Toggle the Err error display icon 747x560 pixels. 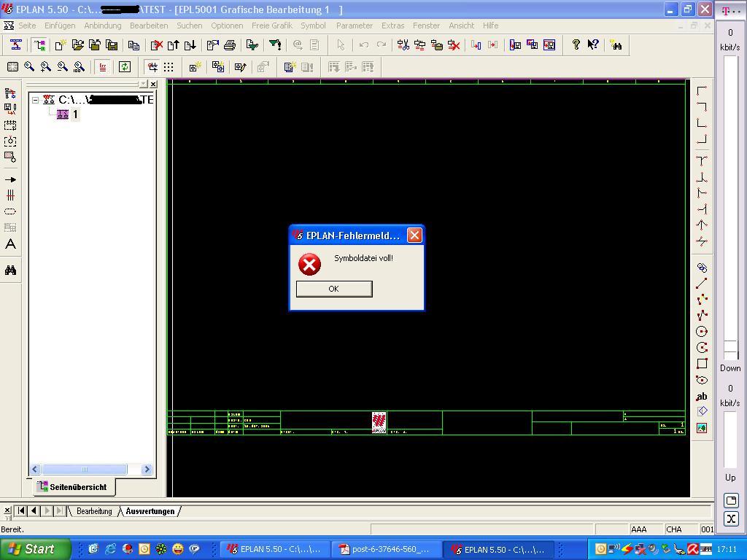coord(102,67)
